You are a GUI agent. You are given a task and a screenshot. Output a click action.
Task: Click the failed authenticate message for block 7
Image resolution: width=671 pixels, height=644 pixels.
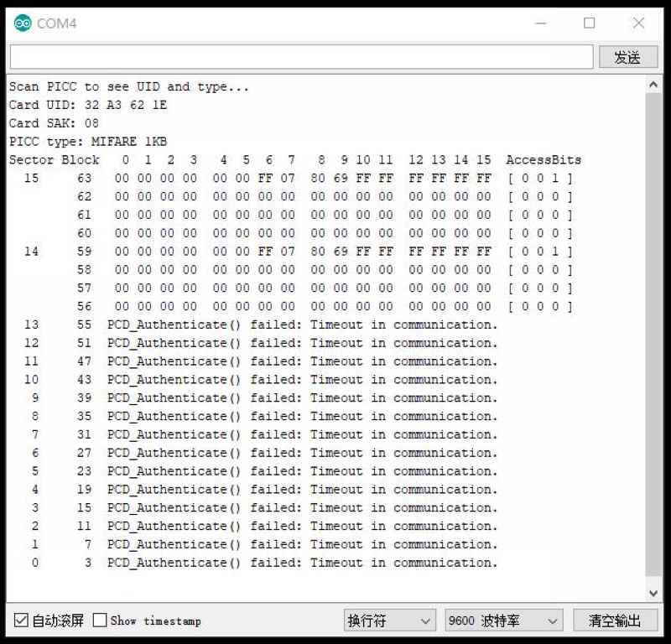click(303, 544)
